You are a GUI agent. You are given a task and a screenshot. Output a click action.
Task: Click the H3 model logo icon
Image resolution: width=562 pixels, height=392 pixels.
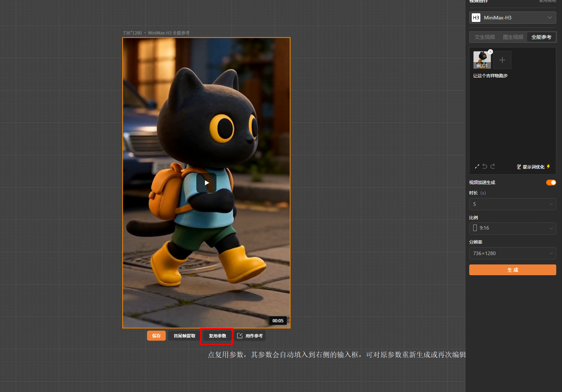pyautogui.click(x=476, y=18)
